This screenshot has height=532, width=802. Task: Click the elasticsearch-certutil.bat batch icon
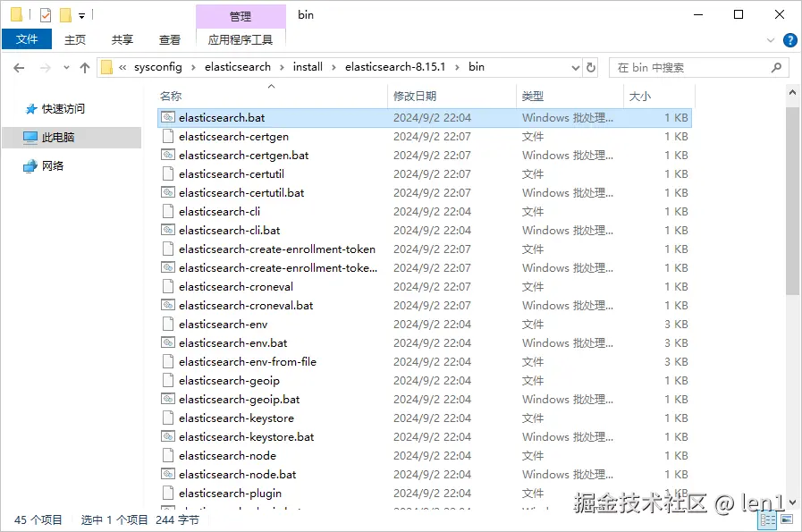168,192
